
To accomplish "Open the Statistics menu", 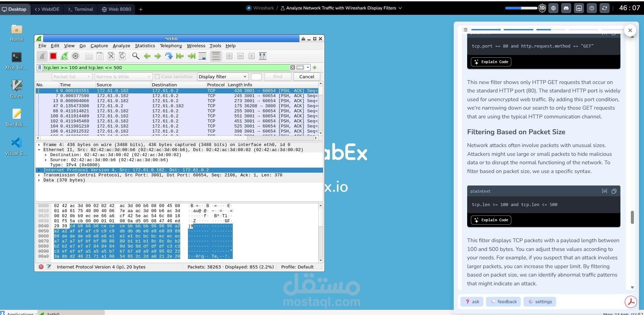I will (x=145, y=46).
